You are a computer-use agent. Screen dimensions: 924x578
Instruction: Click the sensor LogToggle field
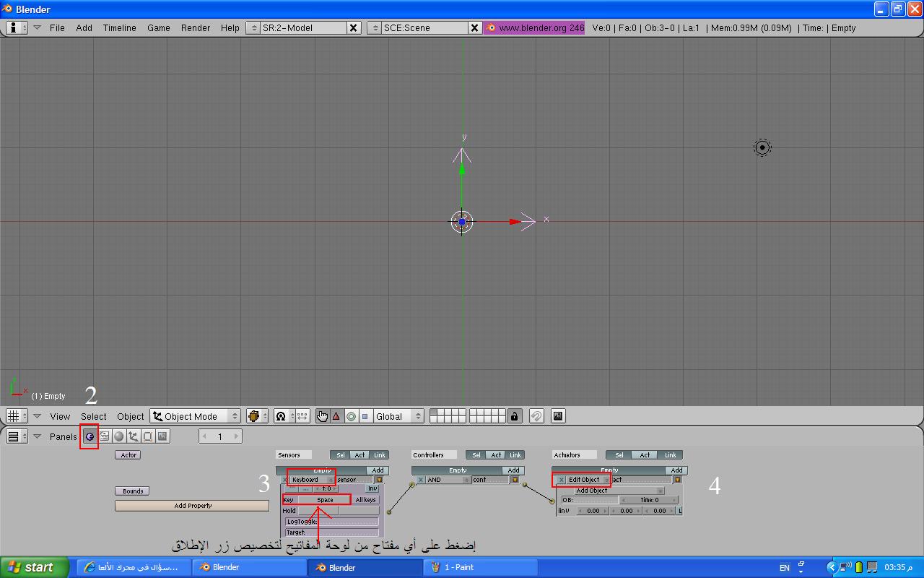pos(332,522)
